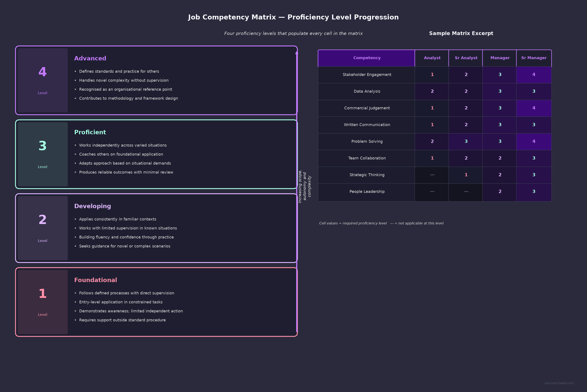Select the Written Communication row label

point(367,125)
